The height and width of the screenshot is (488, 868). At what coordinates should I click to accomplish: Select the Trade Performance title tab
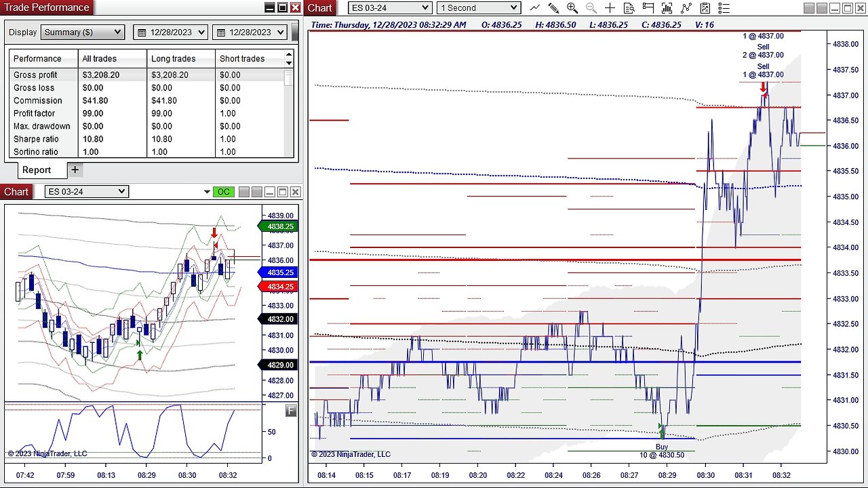pos(47,7)
